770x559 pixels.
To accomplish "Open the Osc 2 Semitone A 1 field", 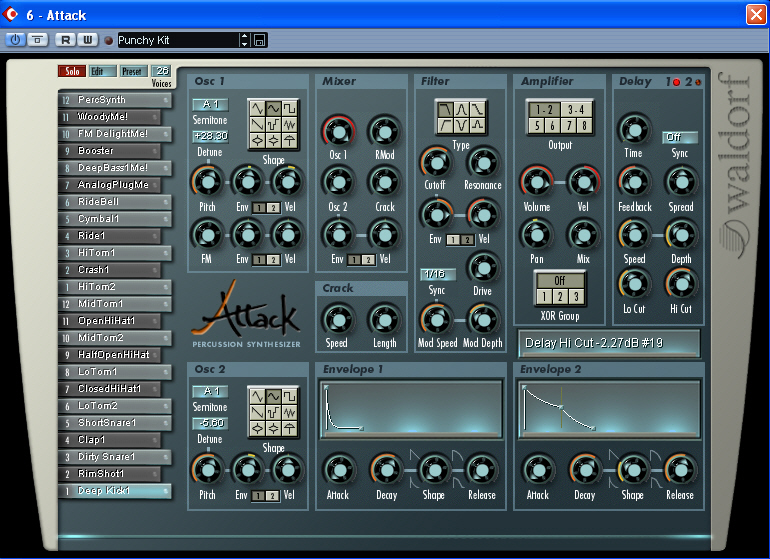I will 210,391.
